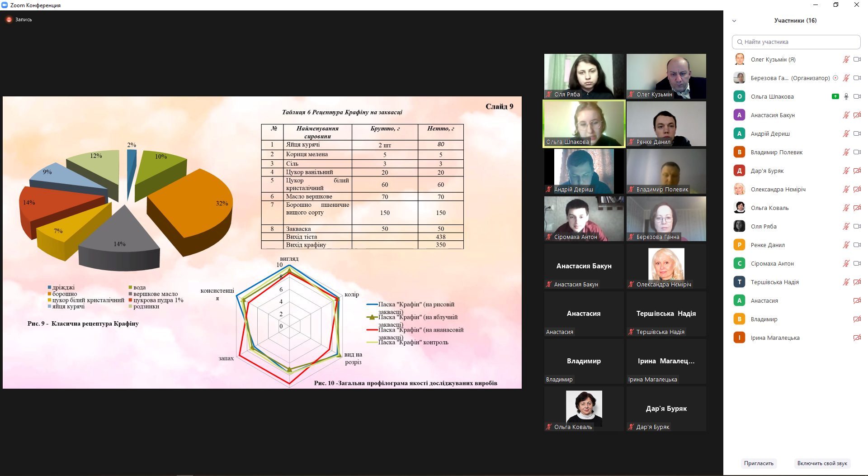Click Тершівська Надія's muted microphone icon in list
This screenshot has height=476, width=868.
click(x=846, y=282)
